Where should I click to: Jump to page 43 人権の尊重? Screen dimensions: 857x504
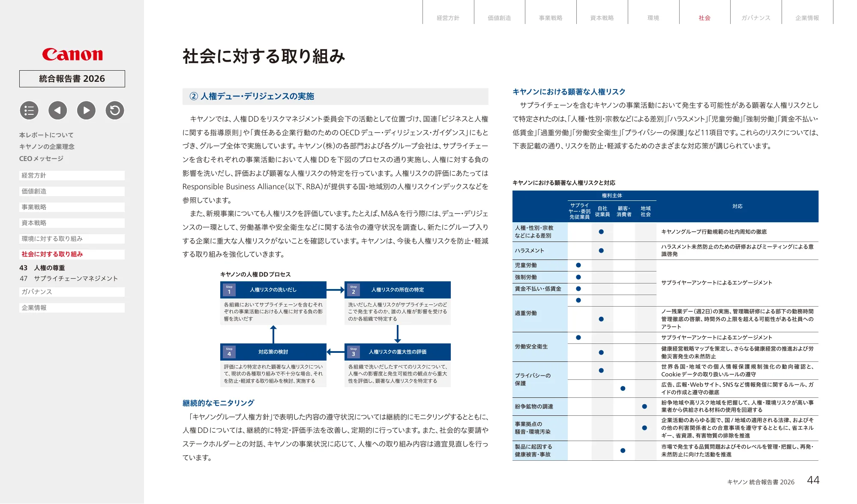(42, 268)
